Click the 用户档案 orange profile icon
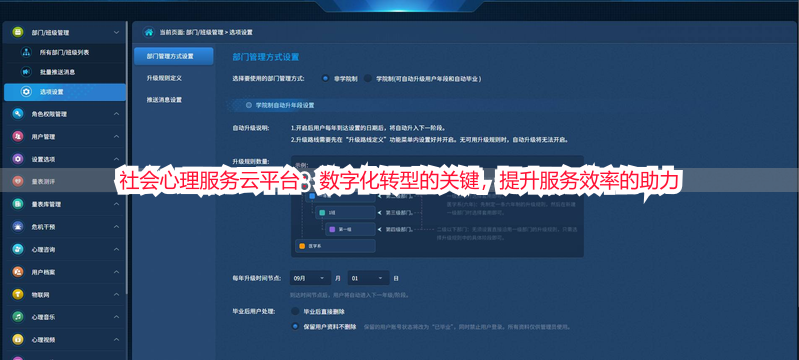Image resolution: width=799 pixels, height=360 pixels. click(x=18, y=272)
